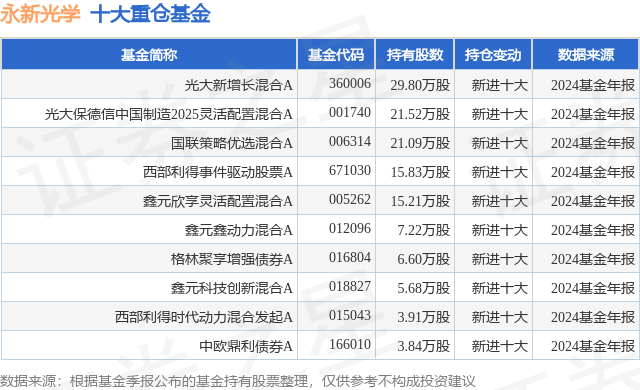Click fund code 166010

coord(350,344)
